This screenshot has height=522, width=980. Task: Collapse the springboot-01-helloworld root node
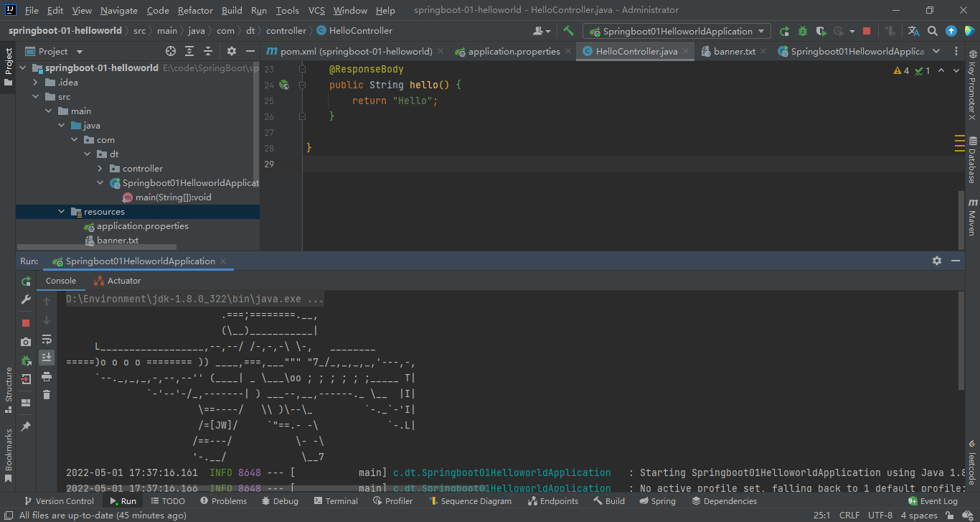(23, 67)
